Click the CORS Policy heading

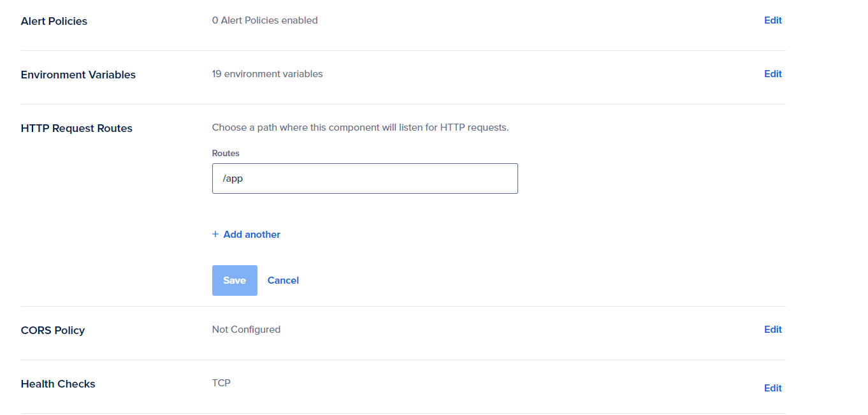53,330
